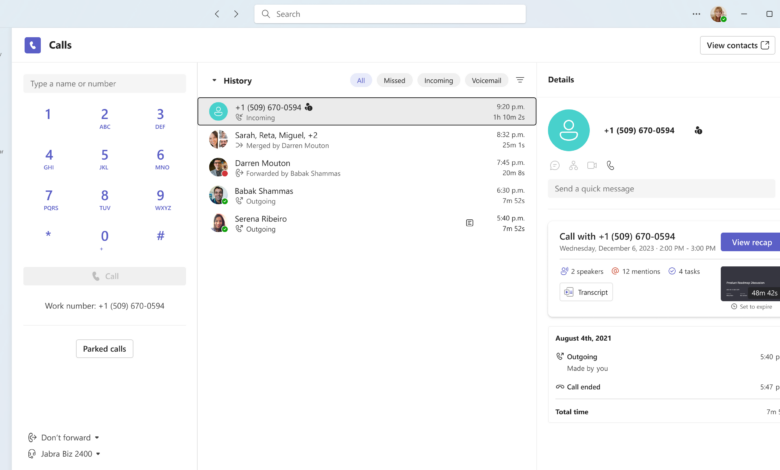
Task: Open View contacts
Action: (737, 45)
